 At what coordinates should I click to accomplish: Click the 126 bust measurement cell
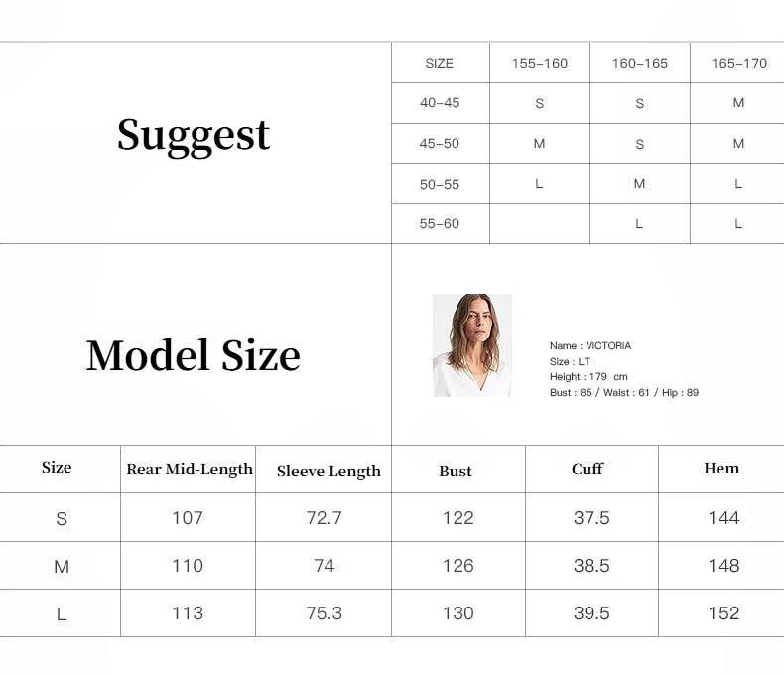457,566
